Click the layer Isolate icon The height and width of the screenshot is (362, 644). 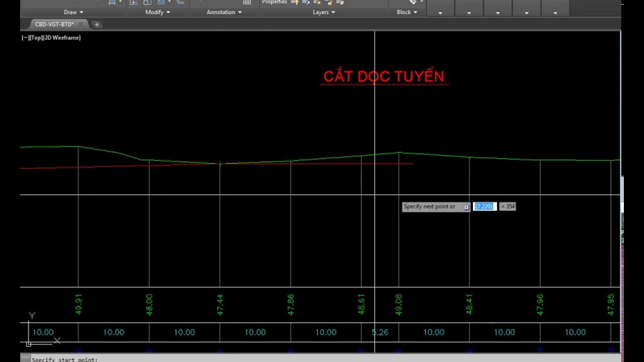click(x=306, y=2)
